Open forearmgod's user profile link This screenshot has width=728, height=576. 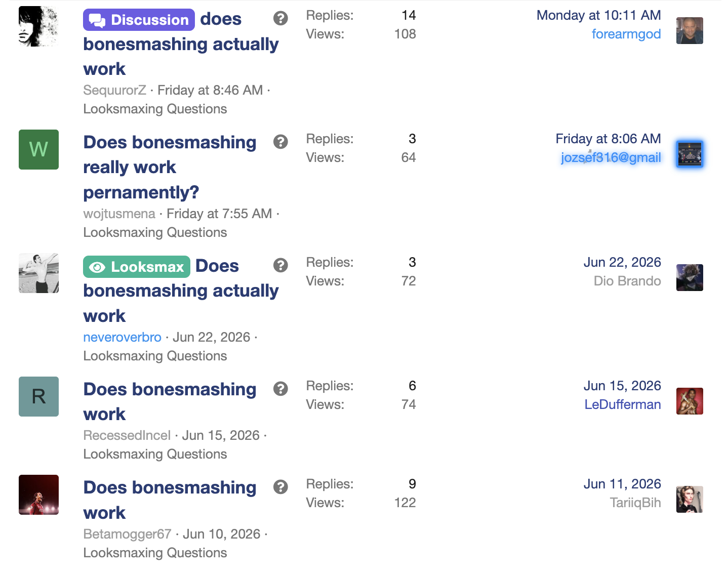click(x=626, y=34)
